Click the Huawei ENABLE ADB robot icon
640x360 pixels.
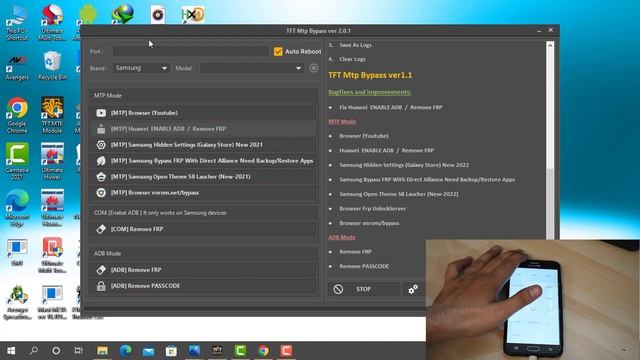(x=101, y=129)
